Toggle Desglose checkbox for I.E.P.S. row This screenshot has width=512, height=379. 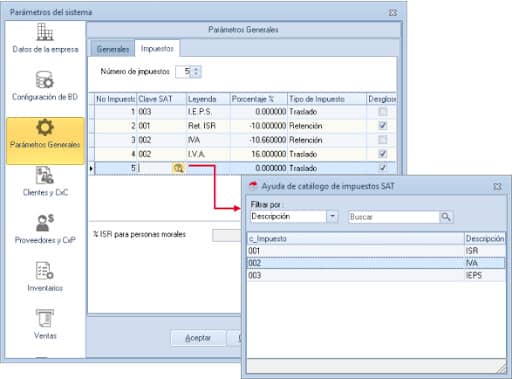coord(383,111)
